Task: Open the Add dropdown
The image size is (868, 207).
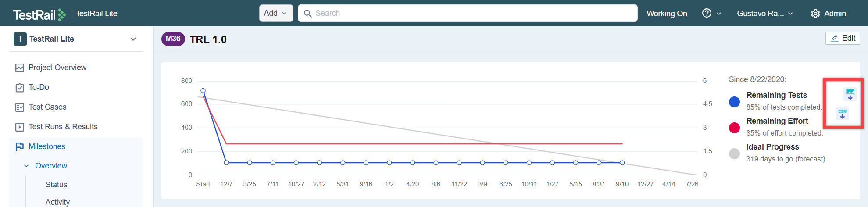Action: click(x=275, y=13)
